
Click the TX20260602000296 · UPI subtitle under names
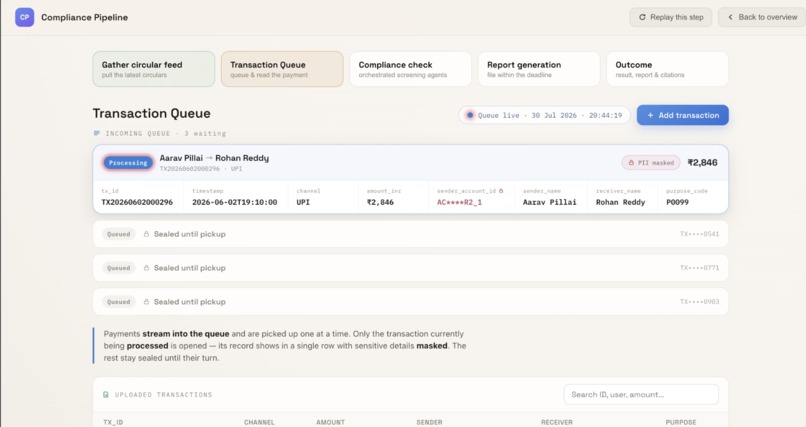coord(201,169)
